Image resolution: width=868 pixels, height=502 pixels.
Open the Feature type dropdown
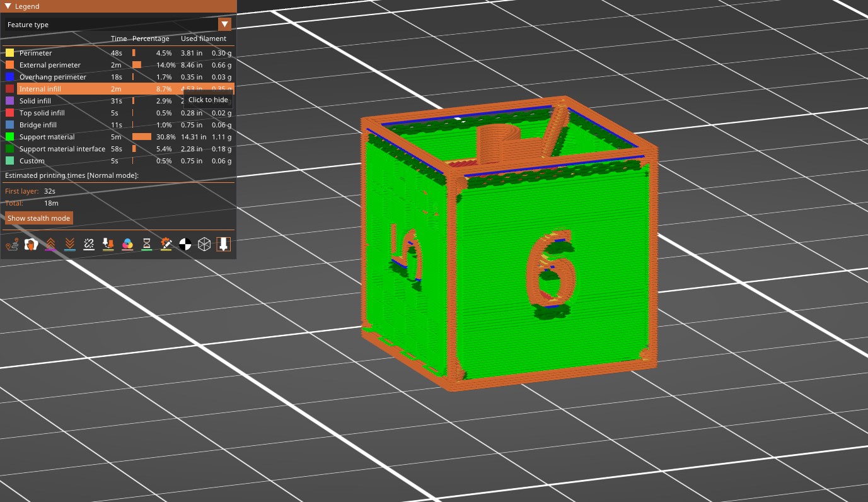point(224,25)
